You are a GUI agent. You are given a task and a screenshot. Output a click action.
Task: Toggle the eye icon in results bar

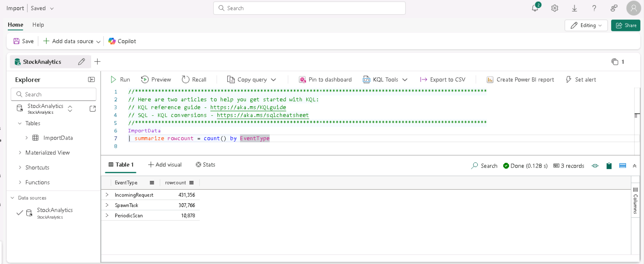click(x=595, y=166)
